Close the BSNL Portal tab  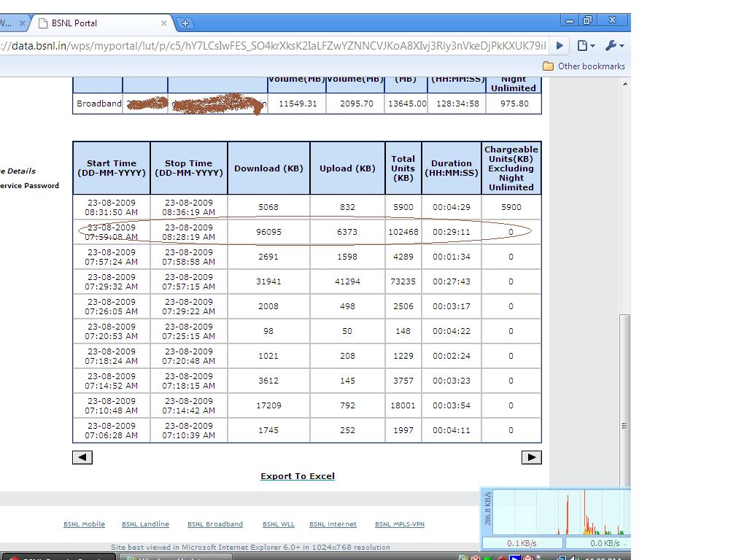coord(164,23)
